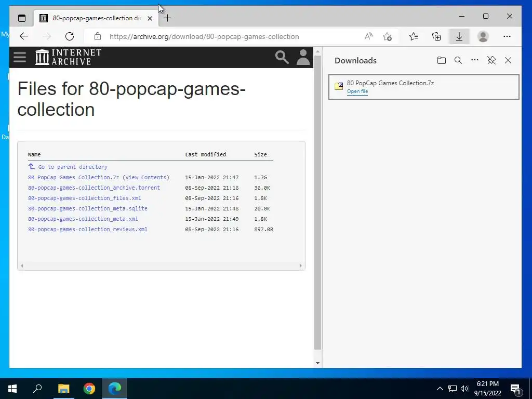Open Edge Settings and more menu
Image resolution: width=532 pixels, height=399 pixels.
click(507, 36)
